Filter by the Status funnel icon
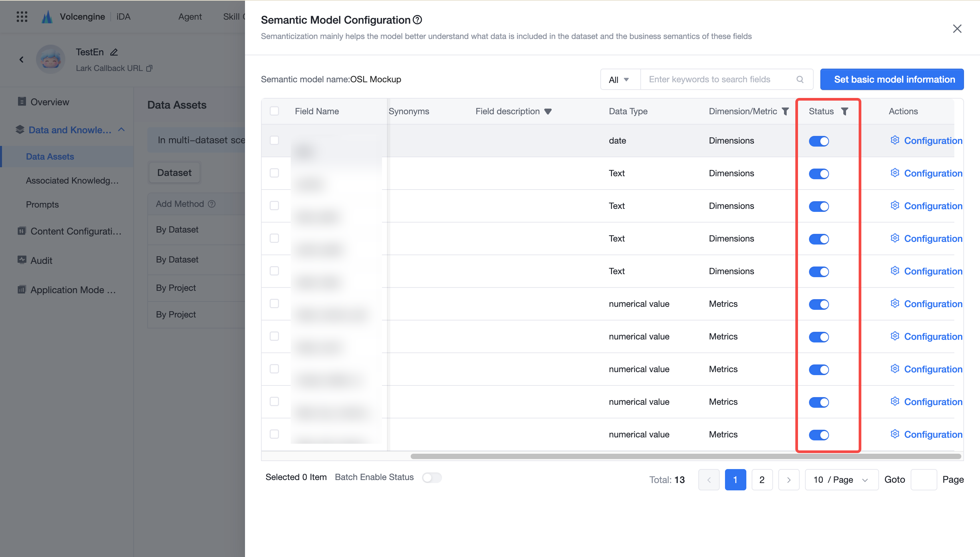This screenshot has height=557, width=980. point(845,111)
